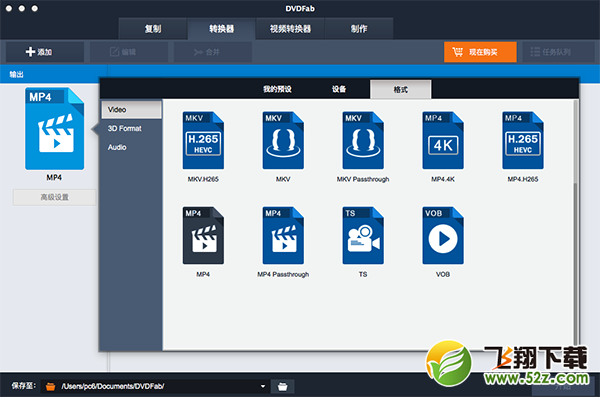
Task: Switch to 我的预设 presets tab
Action: point(277,89)
